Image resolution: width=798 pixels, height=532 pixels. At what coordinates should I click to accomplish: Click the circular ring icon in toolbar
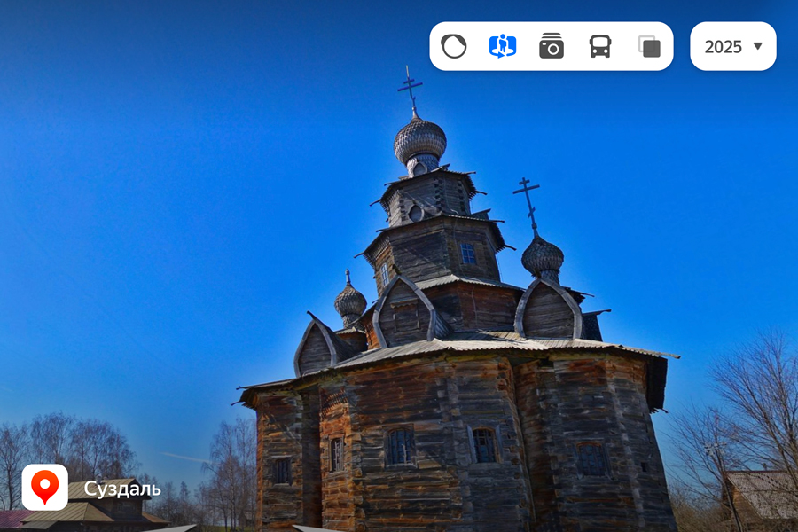click(454, 46)
